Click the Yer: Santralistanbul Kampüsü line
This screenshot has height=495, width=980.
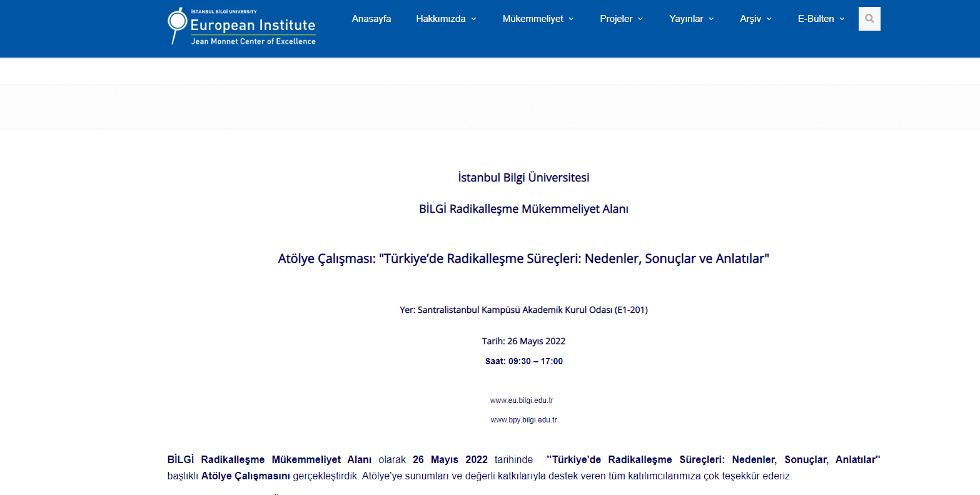pyautogui.click(x=523, y=310)
